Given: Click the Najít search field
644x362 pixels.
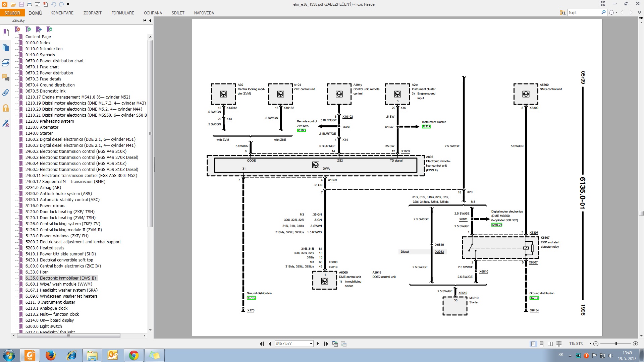Looking at the screenshot, I should click(584, 12).
